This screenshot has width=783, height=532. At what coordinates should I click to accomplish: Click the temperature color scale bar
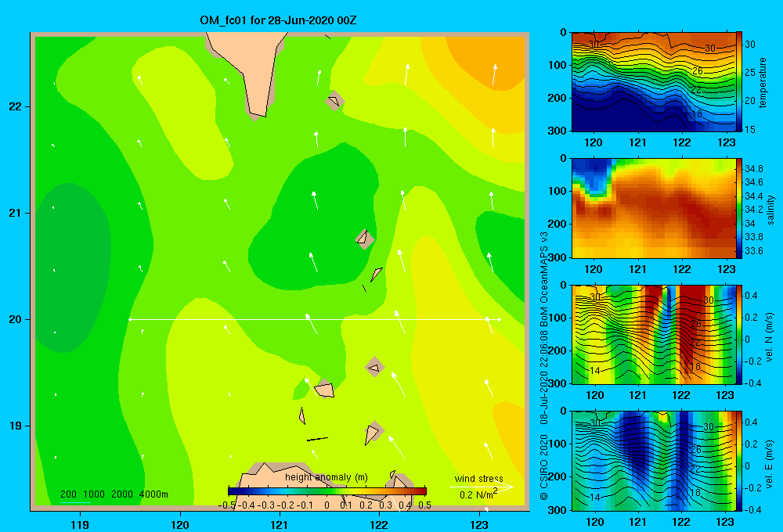(x=739, y=81)
